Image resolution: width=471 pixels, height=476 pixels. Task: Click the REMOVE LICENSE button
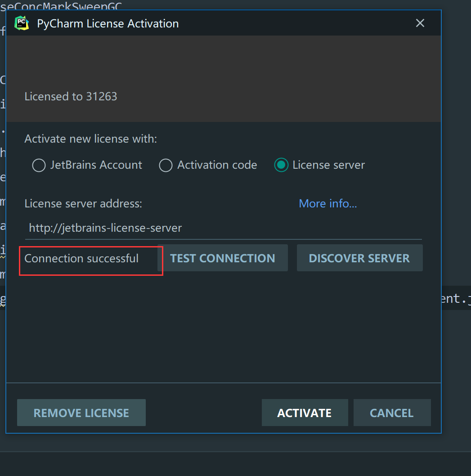(81, 413)
